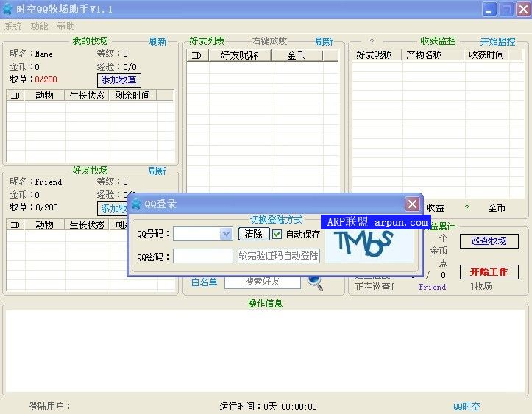532x414 pixels.
Task: Open the 帮助 menu
Action: click(65, 26)
